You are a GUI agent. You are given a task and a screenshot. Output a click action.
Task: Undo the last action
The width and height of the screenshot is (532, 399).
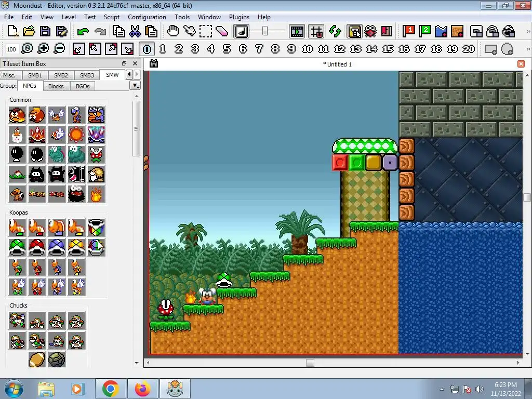[x=83, y=31]
